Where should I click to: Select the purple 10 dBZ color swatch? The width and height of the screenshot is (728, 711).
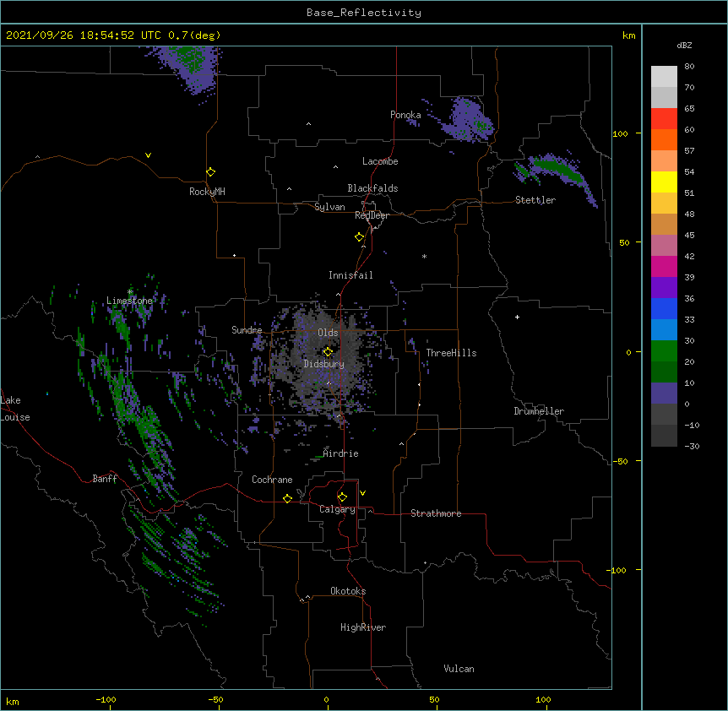(664, 393)
